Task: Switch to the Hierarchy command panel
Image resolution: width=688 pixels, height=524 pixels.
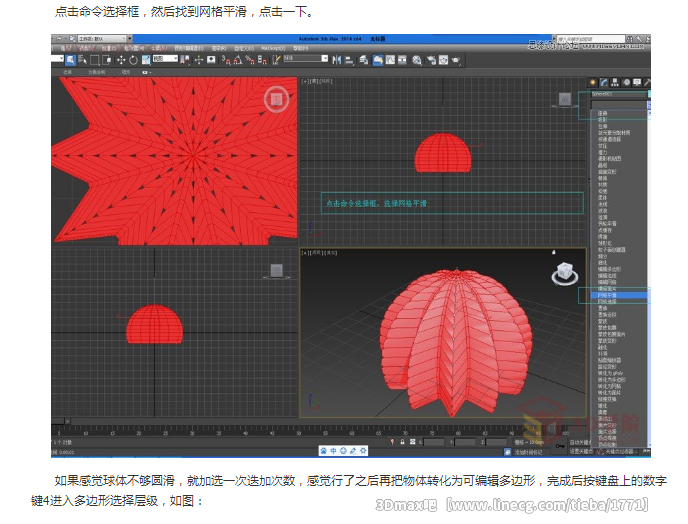Action: click(x=615, y=83)
